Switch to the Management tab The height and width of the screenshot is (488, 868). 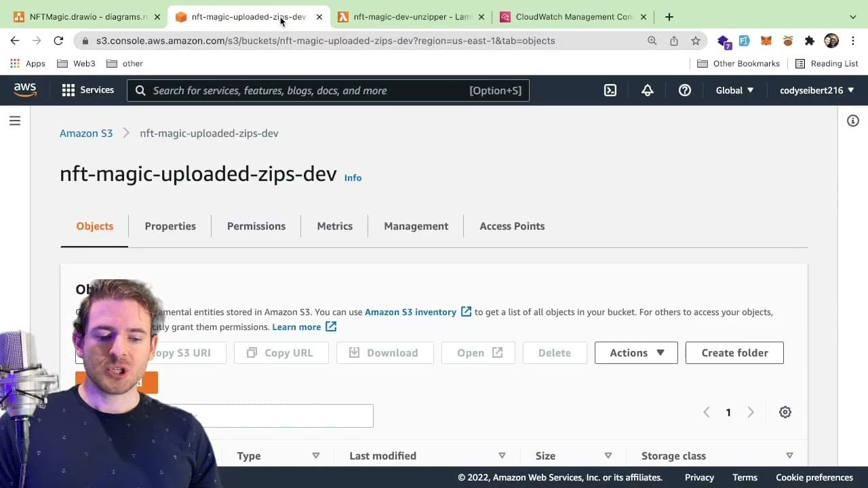[416, 226]
